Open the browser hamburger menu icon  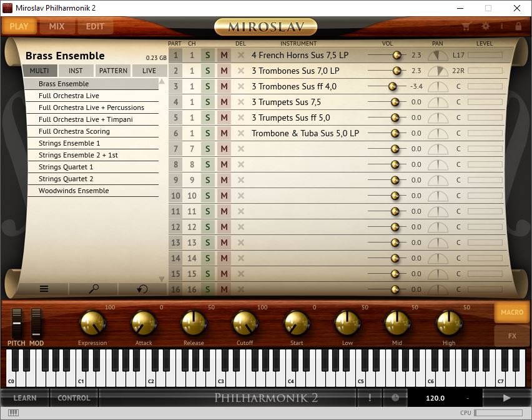(x=44, y=289)
